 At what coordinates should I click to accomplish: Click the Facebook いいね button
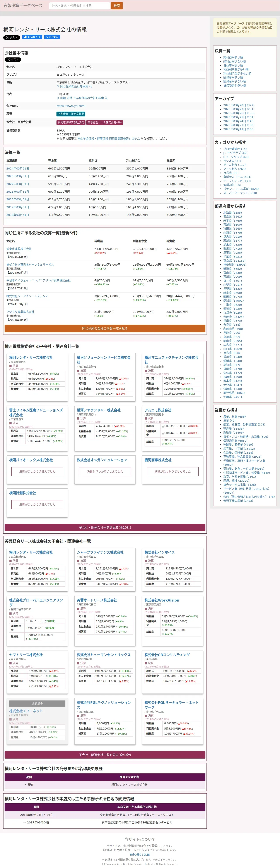(32, 37)
